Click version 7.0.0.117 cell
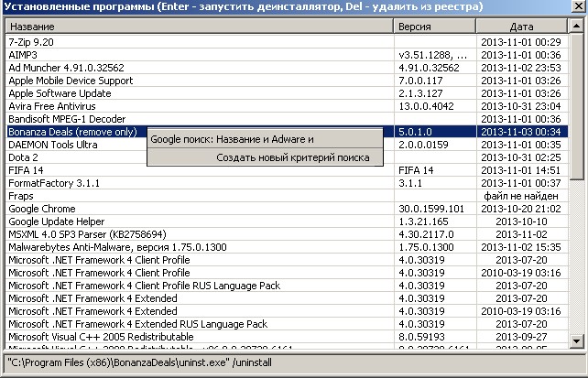 click(435, 81)
